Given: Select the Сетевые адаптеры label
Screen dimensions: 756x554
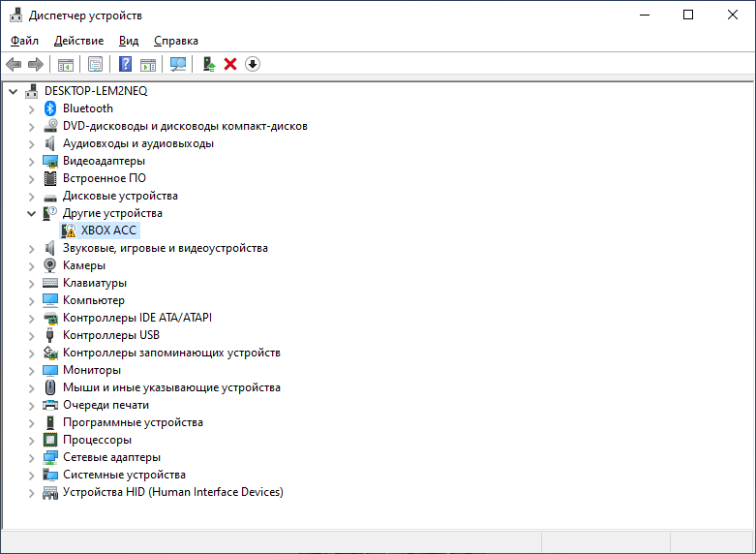Looking at the screenshot, I should [112, 457].
